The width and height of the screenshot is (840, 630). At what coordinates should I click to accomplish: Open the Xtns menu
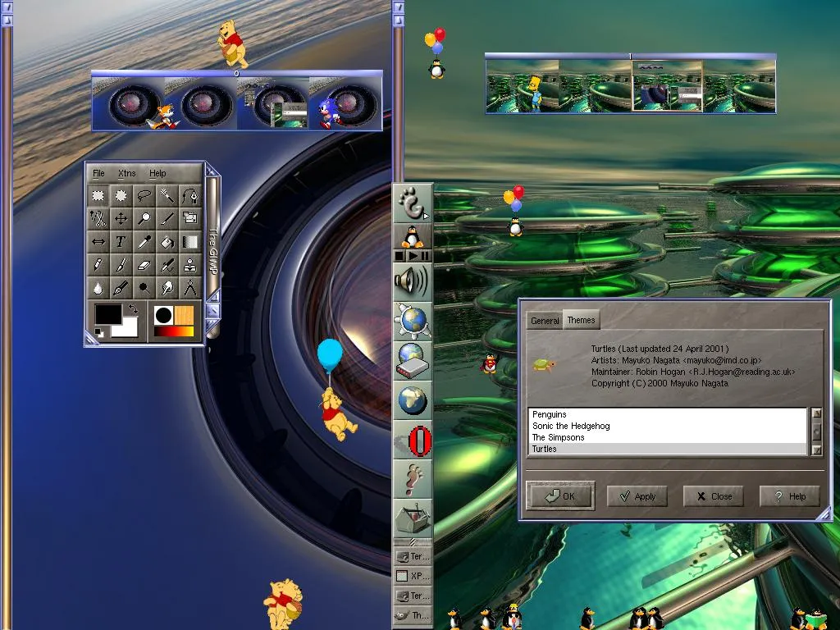pos(126,173)
